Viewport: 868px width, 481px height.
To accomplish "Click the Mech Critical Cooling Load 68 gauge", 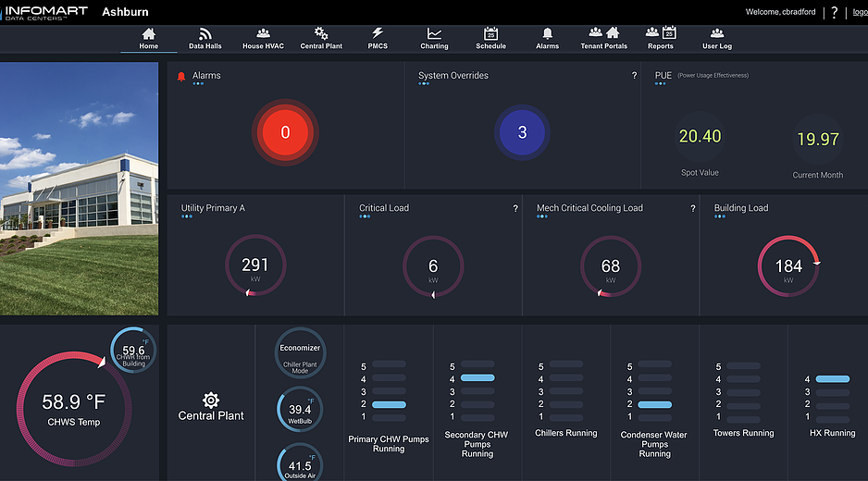I will click(611, 266).
